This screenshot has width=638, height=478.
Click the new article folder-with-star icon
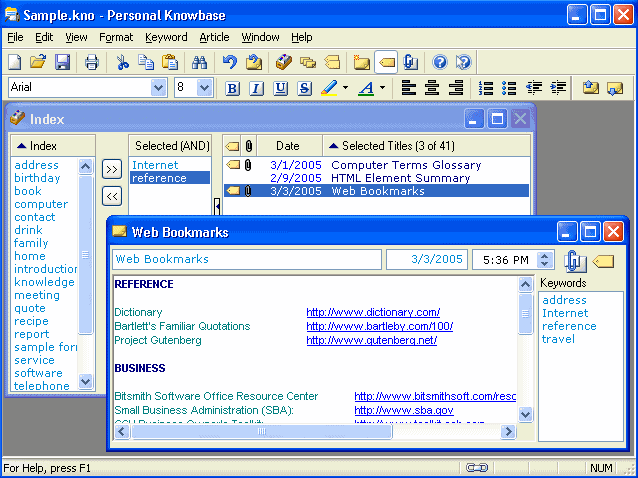click(x=361, y=62)
